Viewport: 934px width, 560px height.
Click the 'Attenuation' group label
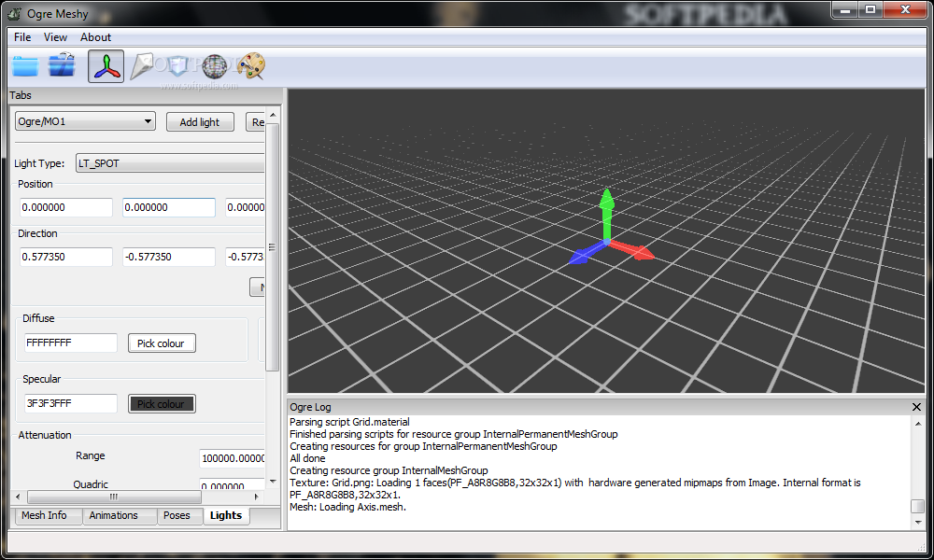(x=45, y=435)
